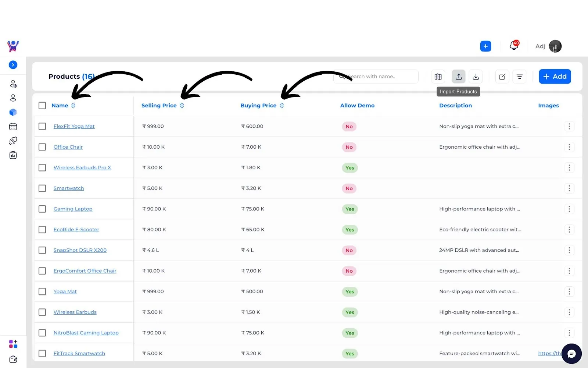Sort by the Selling Price column arrows

pos(182,106)
